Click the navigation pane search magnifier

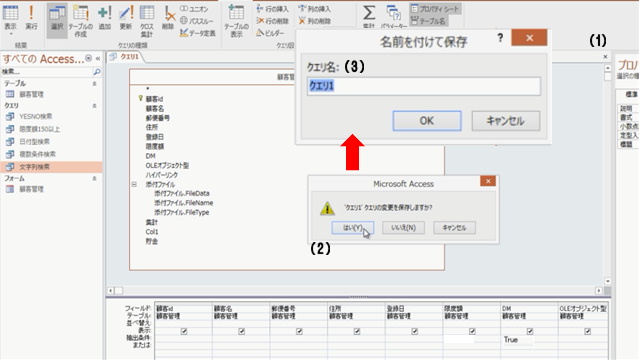[97, 72]
